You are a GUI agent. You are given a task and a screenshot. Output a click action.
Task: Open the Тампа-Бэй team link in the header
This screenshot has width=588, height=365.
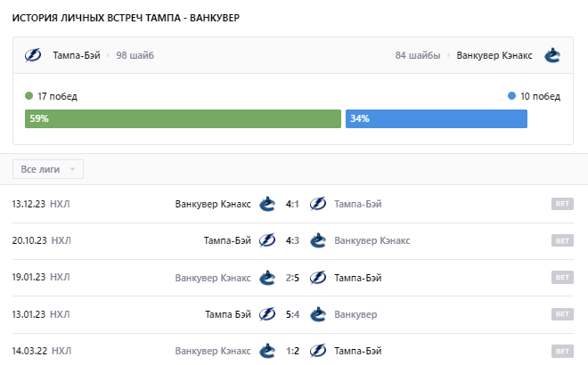[77, 55]
